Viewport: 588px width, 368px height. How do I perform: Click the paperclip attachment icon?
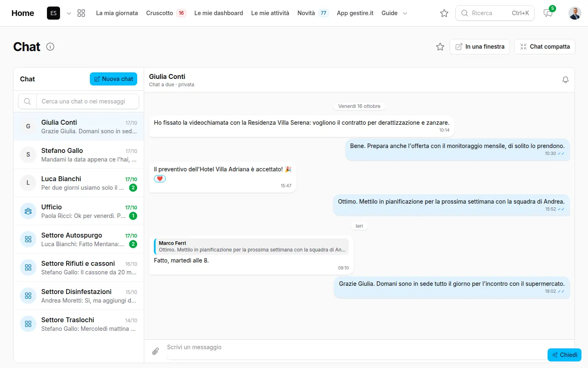[x=156, y=351]
